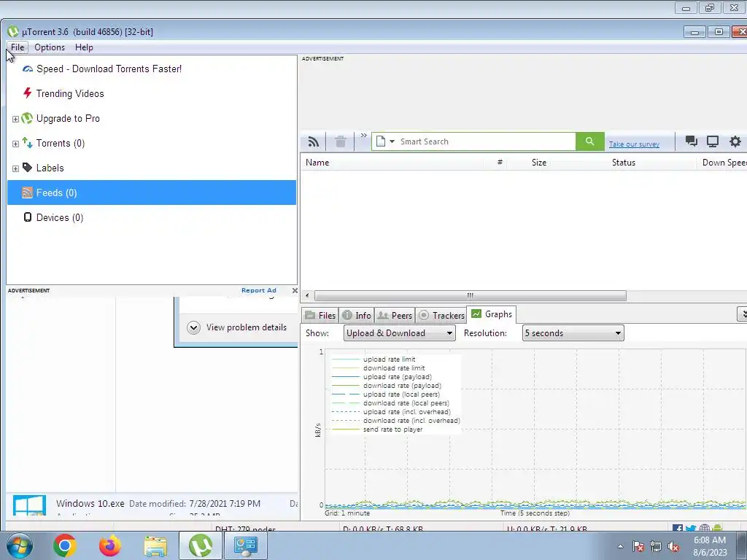
Task: Click the trash can remove-torrent icon
Action: click(x=340, y=142)
